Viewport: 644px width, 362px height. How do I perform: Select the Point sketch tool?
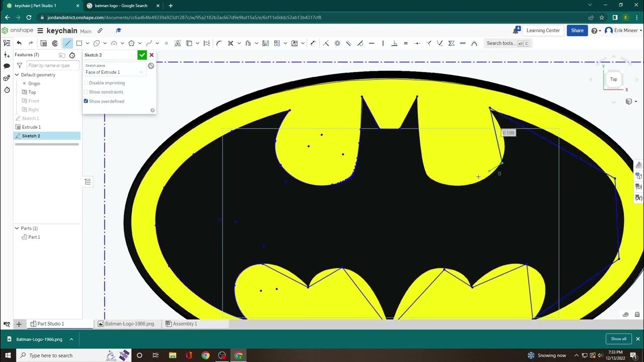[166, 43]
